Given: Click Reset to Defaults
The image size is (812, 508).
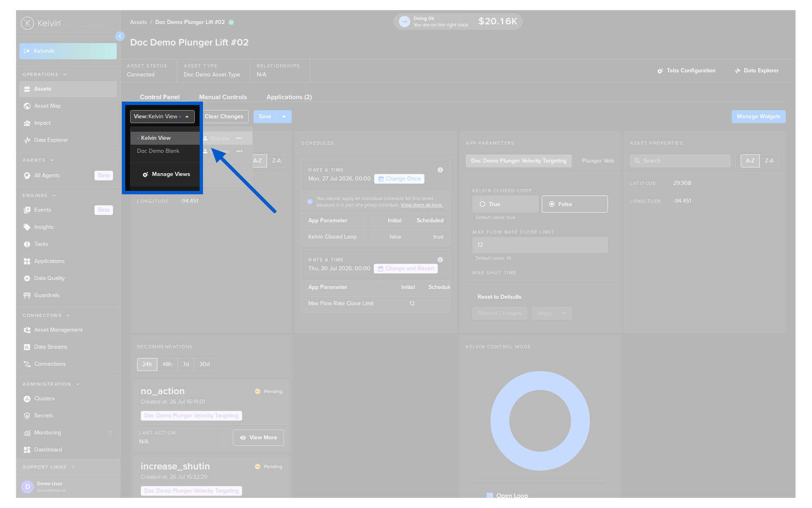Looking at the screenshot, I should pos(499,297).
